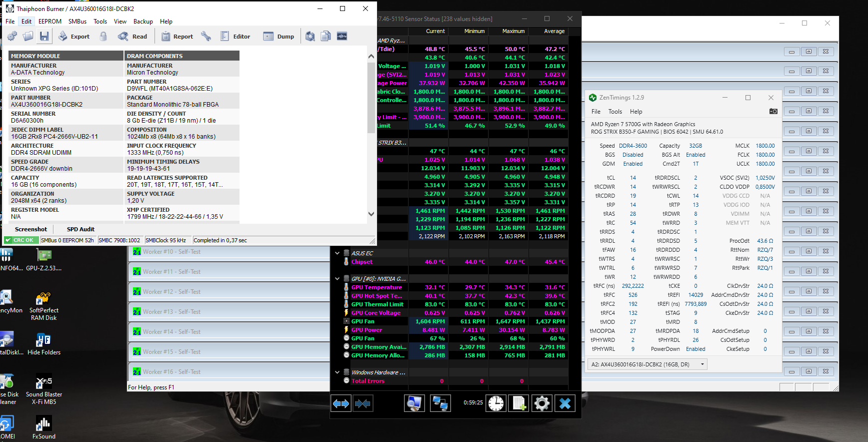Click the shrink columns inward-arrows icon in HWiNFO

tap(362, 403)
